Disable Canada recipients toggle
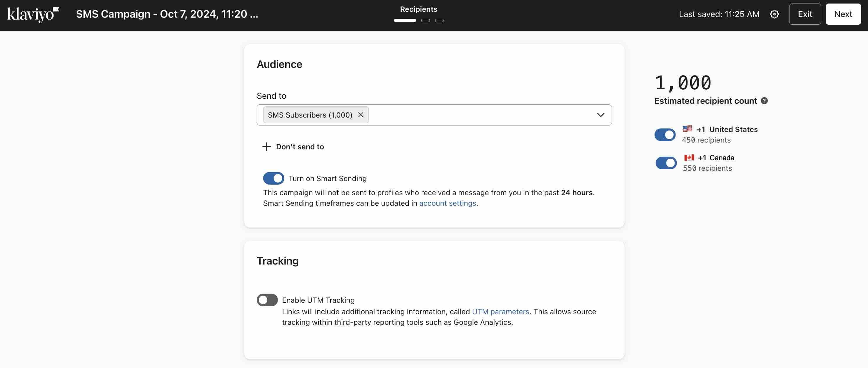868x368 pixels. pyautogui.click(x=666, y=163)
